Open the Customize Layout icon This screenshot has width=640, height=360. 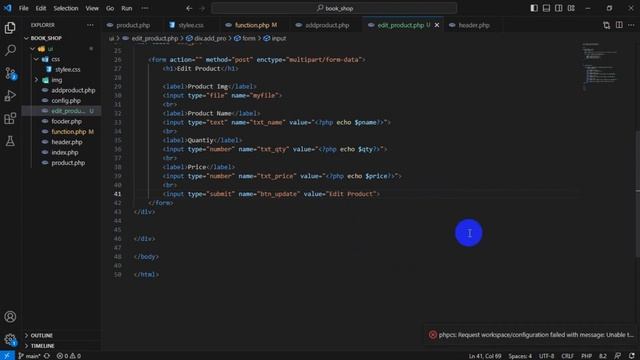(x=571, y=8)
